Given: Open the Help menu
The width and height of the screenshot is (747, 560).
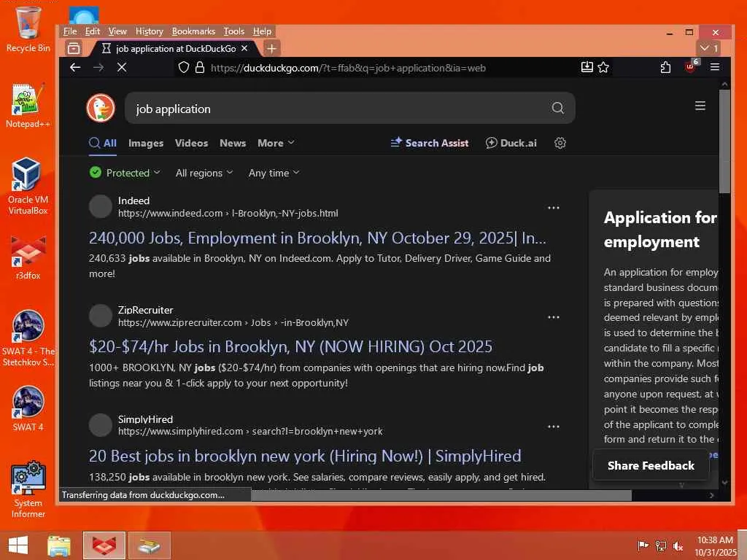Looking at the screenshot, I should point(262,31).
